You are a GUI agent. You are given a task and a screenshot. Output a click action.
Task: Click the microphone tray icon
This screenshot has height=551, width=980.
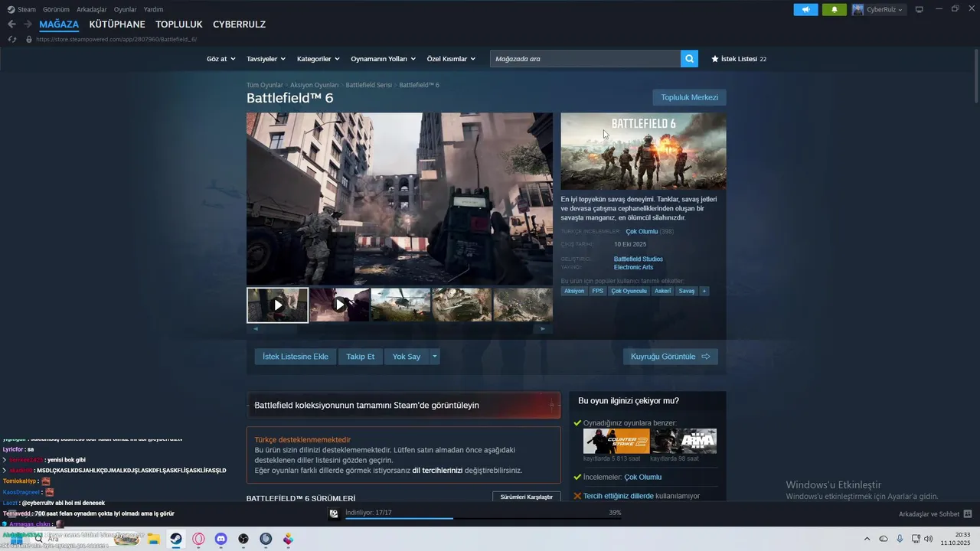tap(900, 539)
